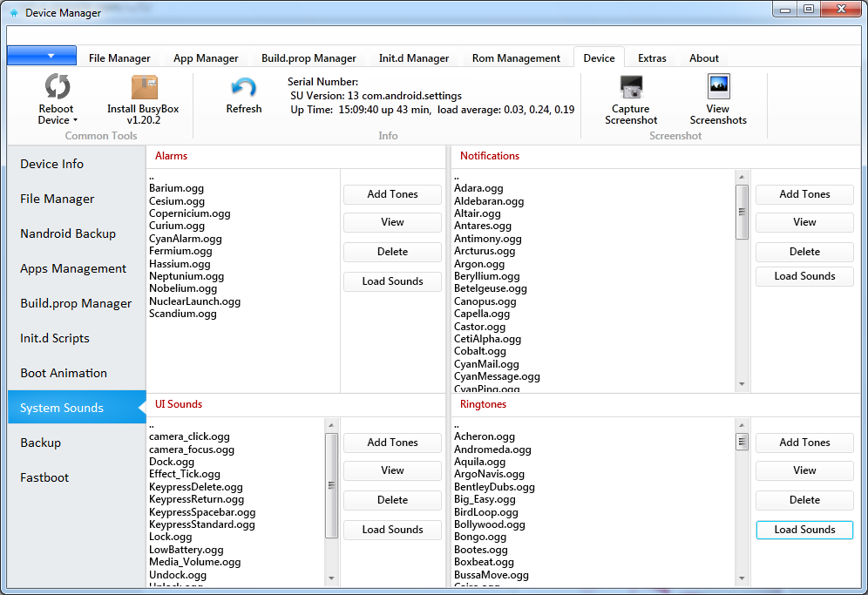Select Boot Animation in the sidebar

pyautogui.click(x=64, y=373)
